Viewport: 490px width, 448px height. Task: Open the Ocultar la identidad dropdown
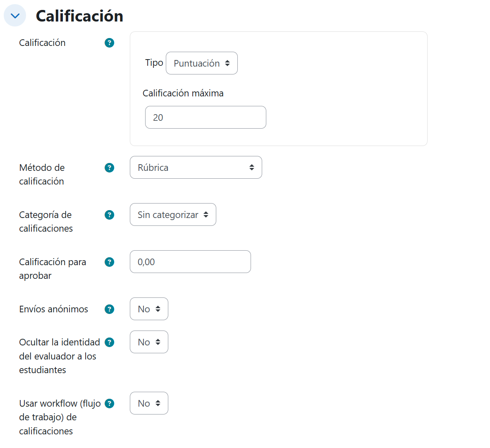(x=149, y=342)
